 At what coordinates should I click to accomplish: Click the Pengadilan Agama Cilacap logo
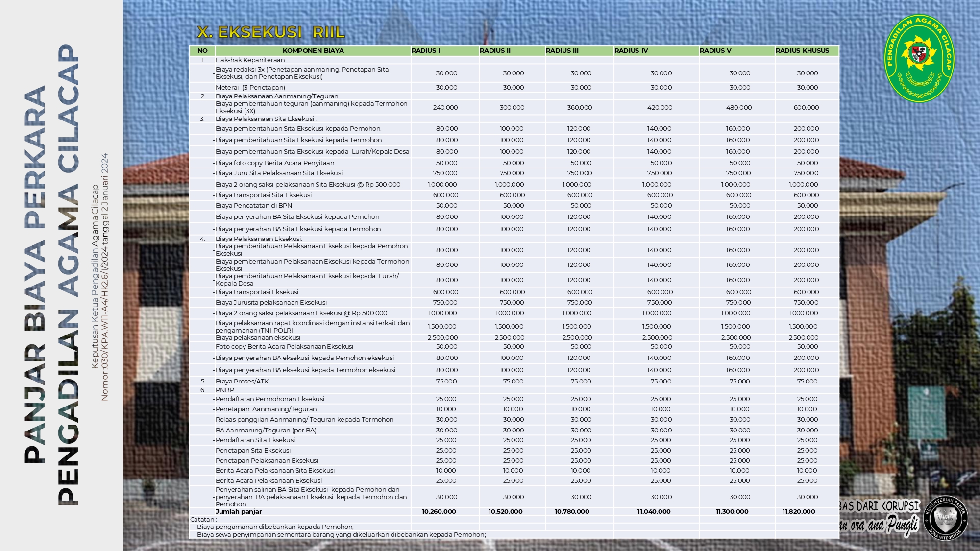click(919, 59)
